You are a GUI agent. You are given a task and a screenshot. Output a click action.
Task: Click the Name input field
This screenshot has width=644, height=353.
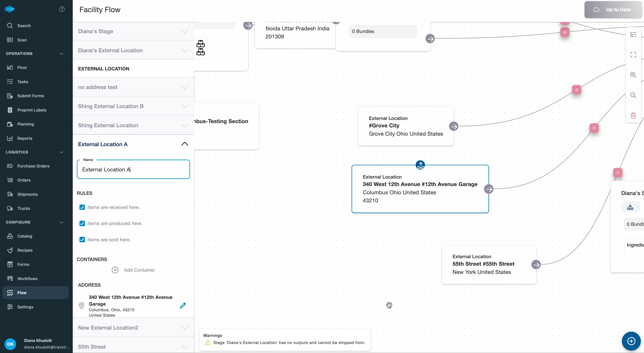click(x=133, y=170)
